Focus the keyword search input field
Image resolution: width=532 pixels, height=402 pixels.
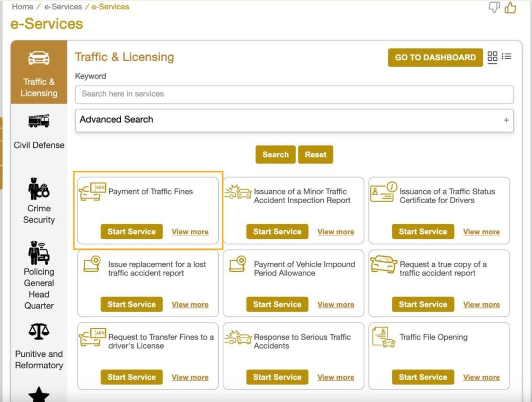pos(294,94)
